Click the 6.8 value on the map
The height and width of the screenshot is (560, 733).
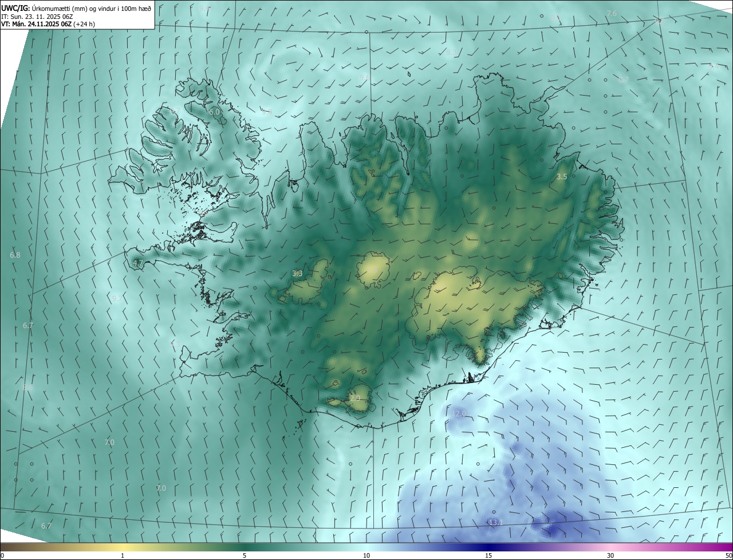coord(15,255)
